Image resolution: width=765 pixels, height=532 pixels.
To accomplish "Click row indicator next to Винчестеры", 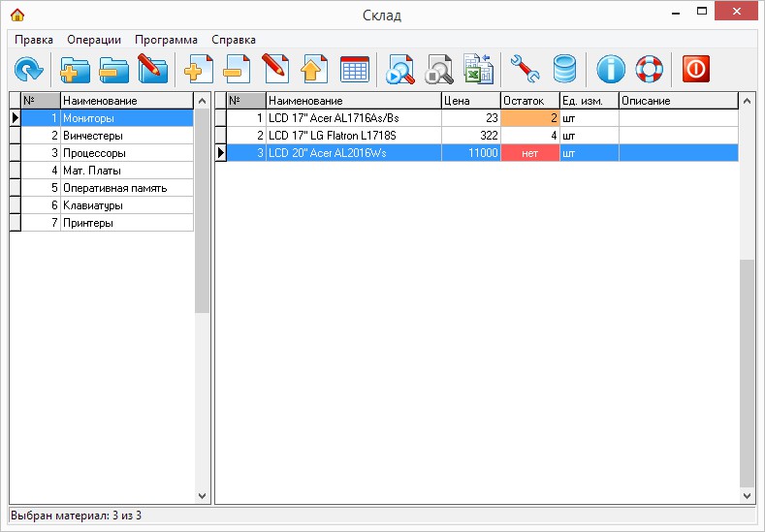I will [16, 136].
